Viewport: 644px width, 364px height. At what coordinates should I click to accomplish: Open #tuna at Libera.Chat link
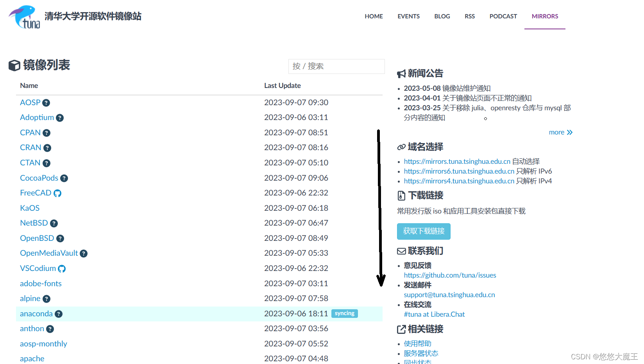[x=434, y=314]
